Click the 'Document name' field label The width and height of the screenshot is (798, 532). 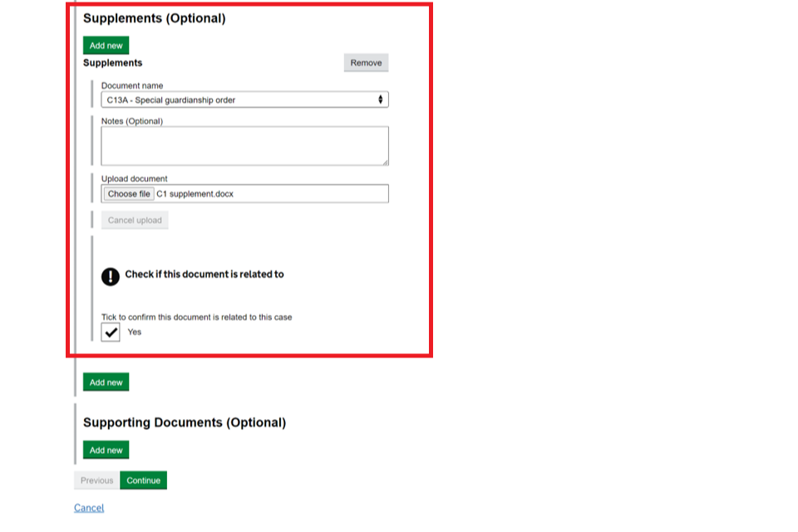tap(132, 86)
